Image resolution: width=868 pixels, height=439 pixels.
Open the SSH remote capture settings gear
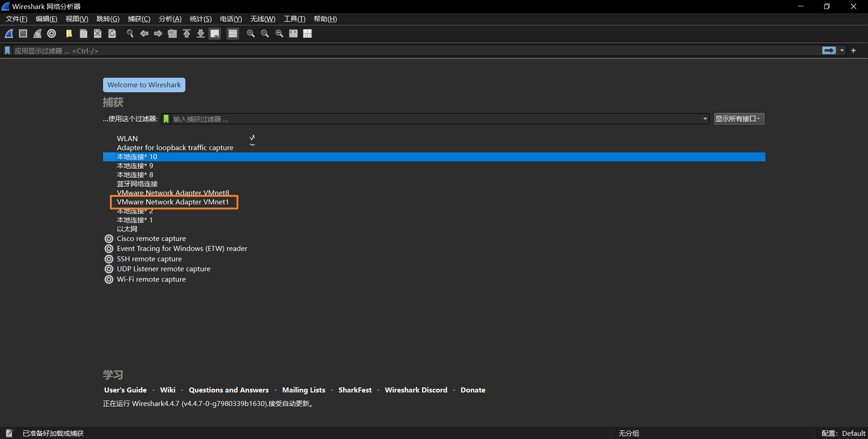109,259
